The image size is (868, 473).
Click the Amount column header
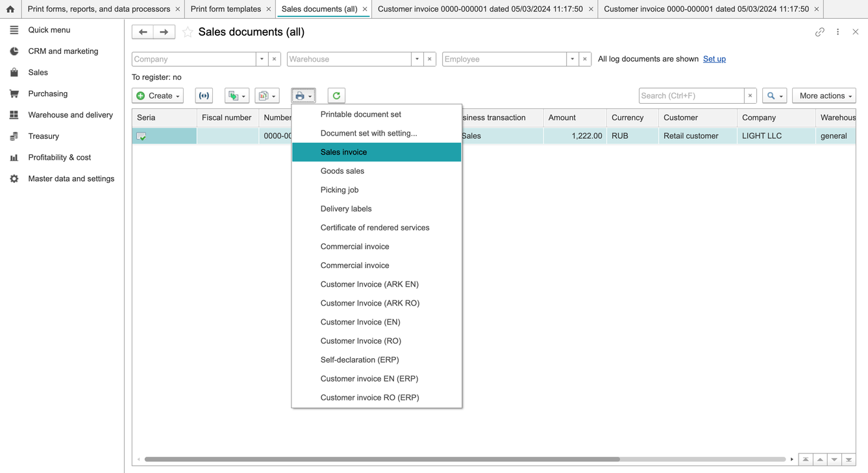[x=575, y=117]
